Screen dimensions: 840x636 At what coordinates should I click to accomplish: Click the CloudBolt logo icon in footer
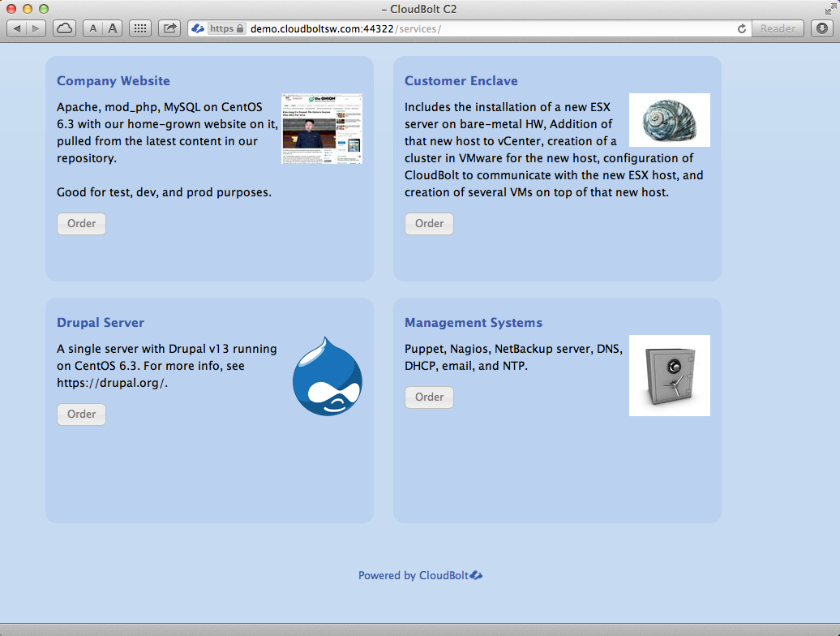pyautogui.click(x=476, y=575)
